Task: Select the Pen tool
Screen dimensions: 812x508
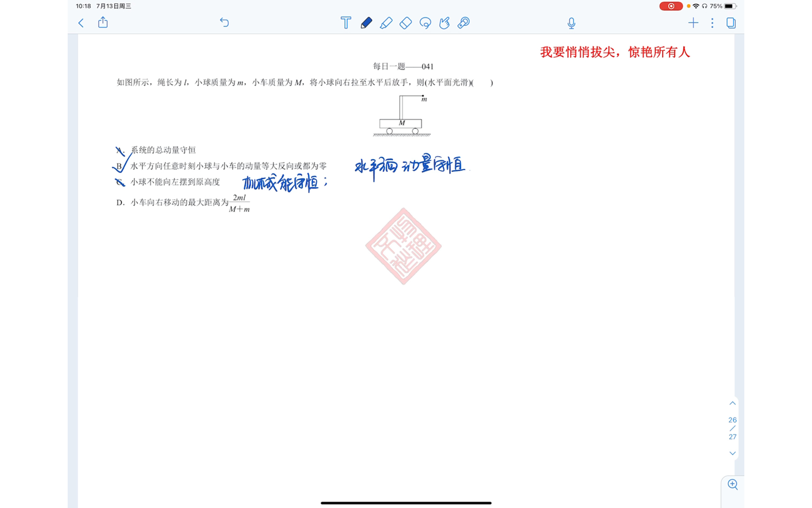Action: 366,23
